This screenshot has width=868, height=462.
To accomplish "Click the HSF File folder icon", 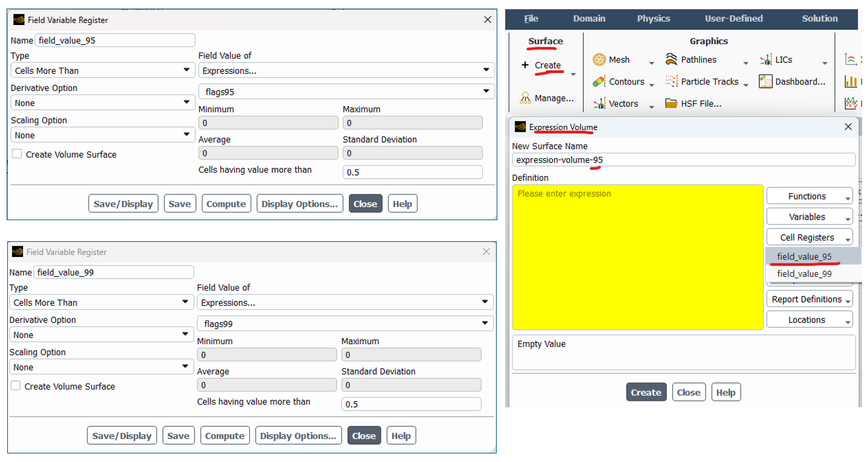I will [x=671, y=103].
